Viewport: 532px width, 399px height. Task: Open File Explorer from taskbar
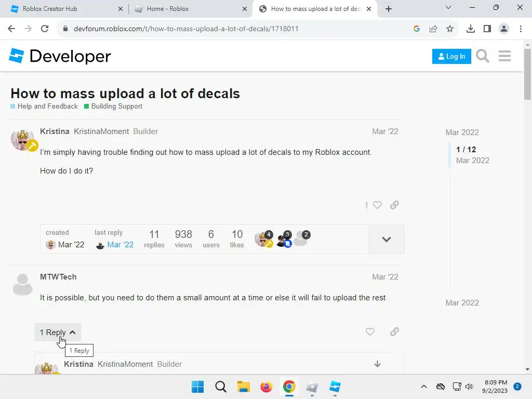(243, 387)
